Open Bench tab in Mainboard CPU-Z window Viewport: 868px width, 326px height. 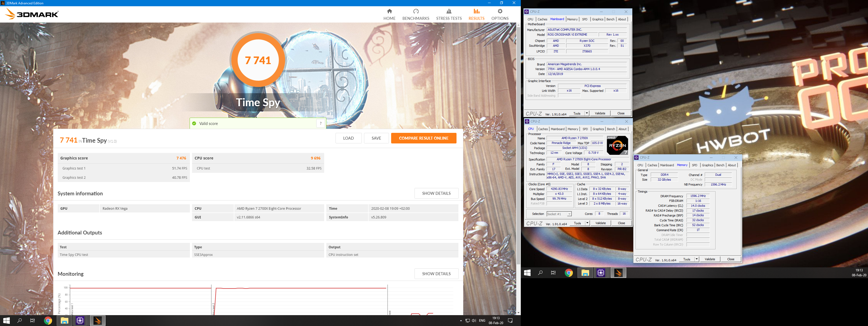pyautogui.click(x=610, y=19)
